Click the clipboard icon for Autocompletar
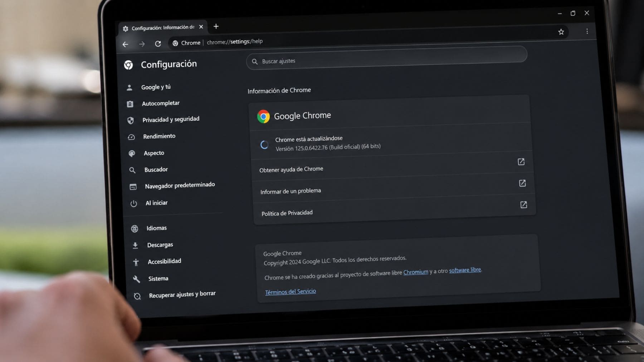The image size is (644, 362). [x=130, y=104]
